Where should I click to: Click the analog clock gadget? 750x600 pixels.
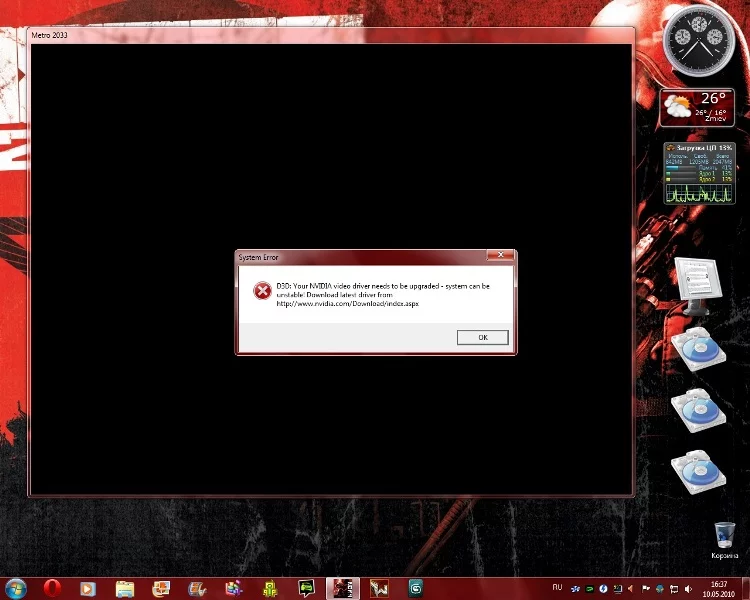[x=699, y=40]
